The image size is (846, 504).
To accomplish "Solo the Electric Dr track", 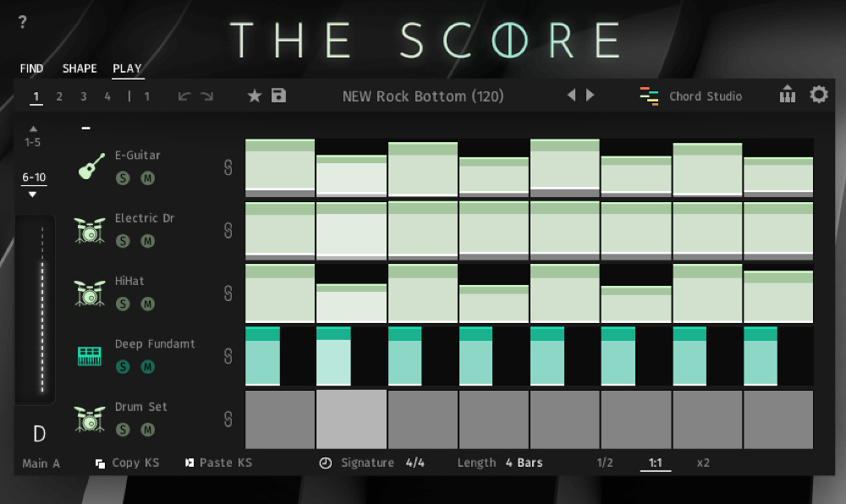I will point(123,241).
